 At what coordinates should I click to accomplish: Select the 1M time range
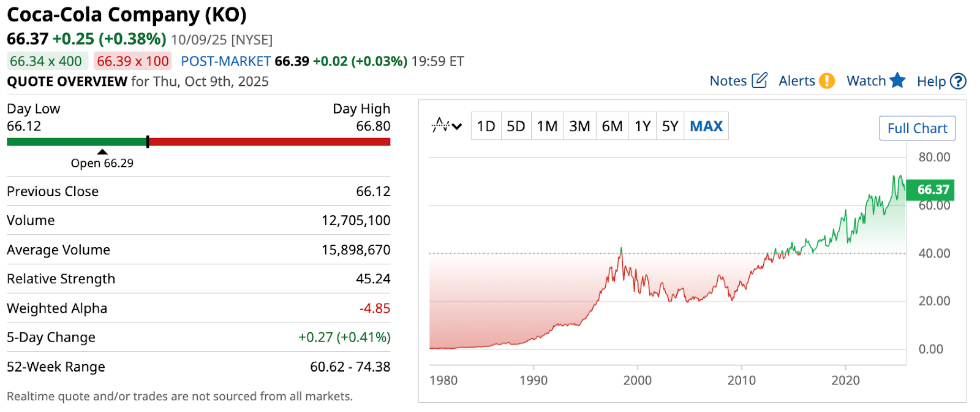click(x=547, y=126)
